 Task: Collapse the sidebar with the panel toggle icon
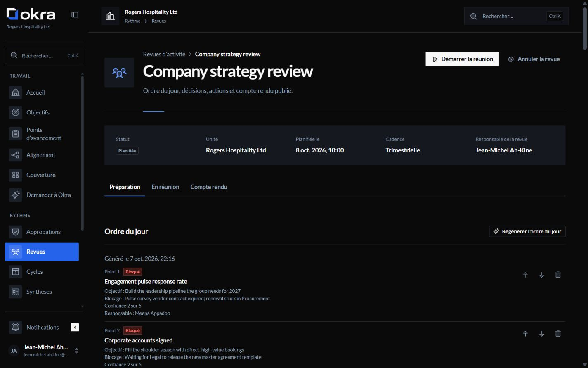pos(75,15)
